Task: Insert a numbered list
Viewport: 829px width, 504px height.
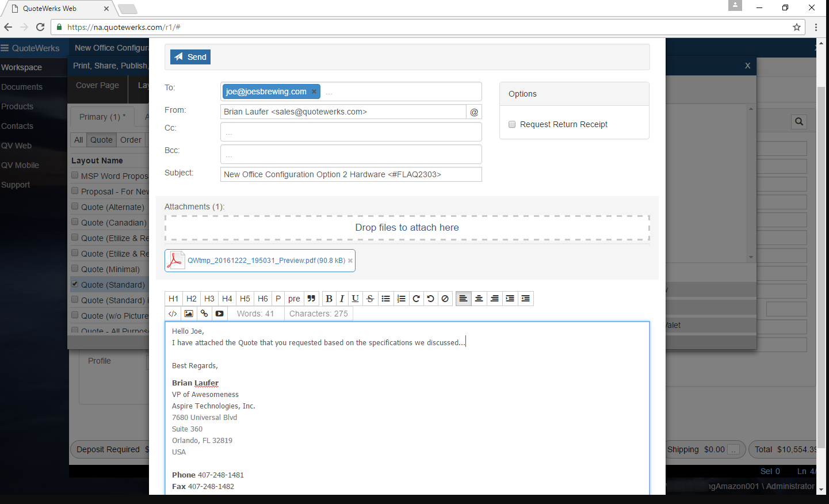Action: click(402, 299)
